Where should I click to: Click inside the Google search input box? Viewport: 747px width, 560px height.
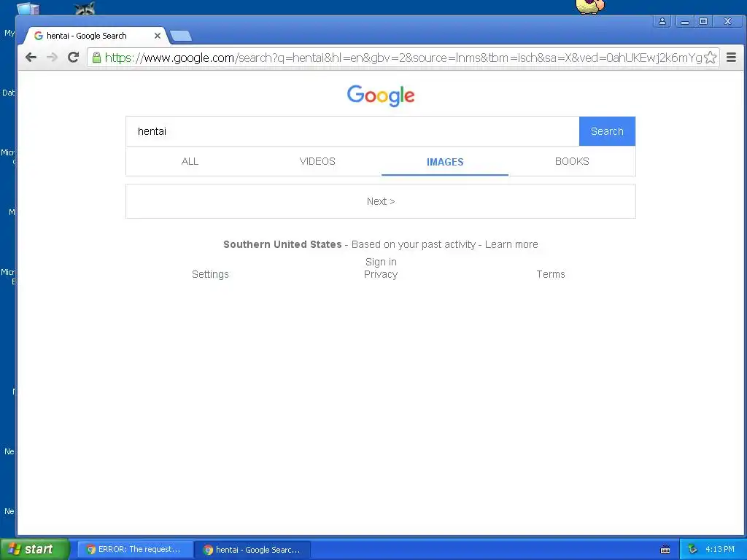352,131
